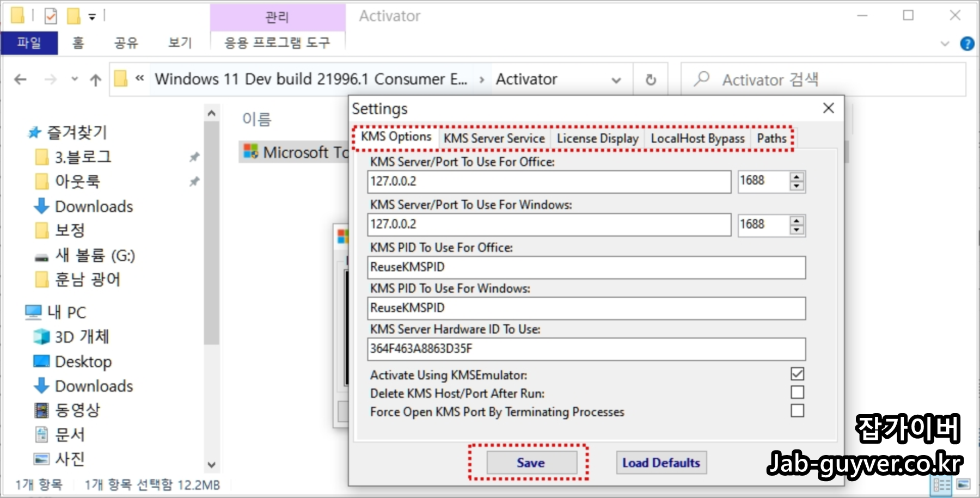This screenshot has width=980, height=498.
Task: Click the Save button in Settings
Action: pos(531,463)
